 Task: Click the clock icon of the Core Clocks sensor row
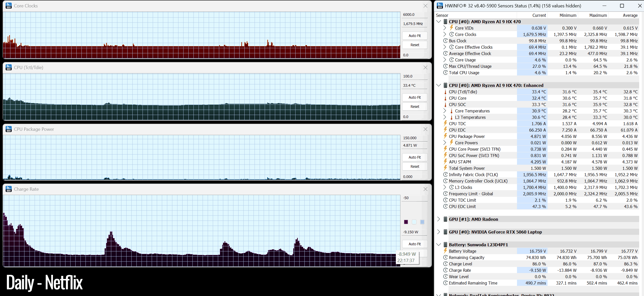click(x=452, y=34)
